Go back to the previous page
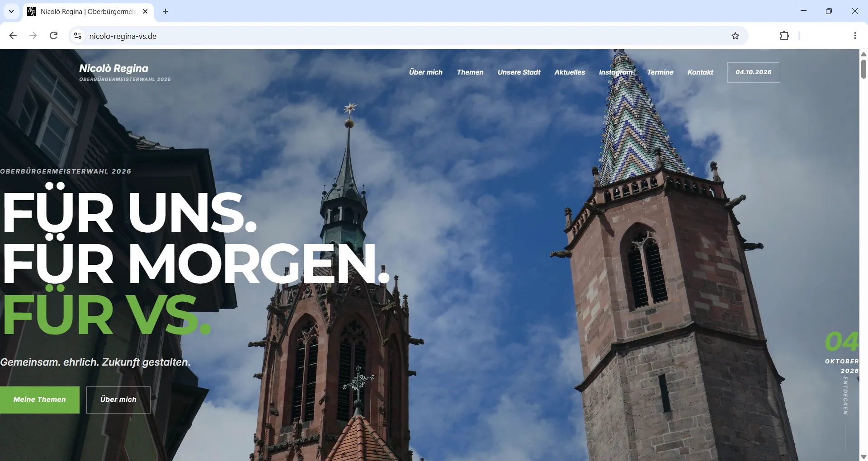This screenshot has width=868, height=461. click(13, 36)
